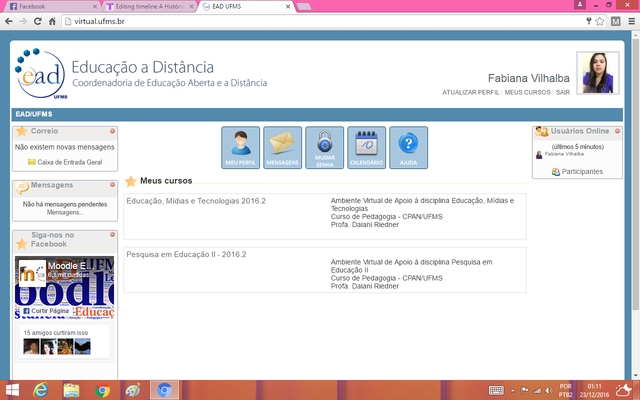Reload the current page

38,21
